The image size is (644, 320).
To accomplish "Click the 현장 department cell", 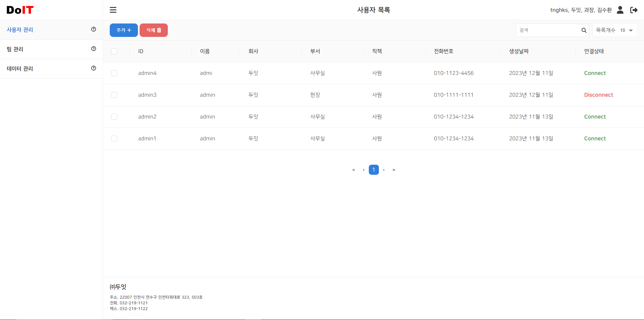I will point(315,95).
